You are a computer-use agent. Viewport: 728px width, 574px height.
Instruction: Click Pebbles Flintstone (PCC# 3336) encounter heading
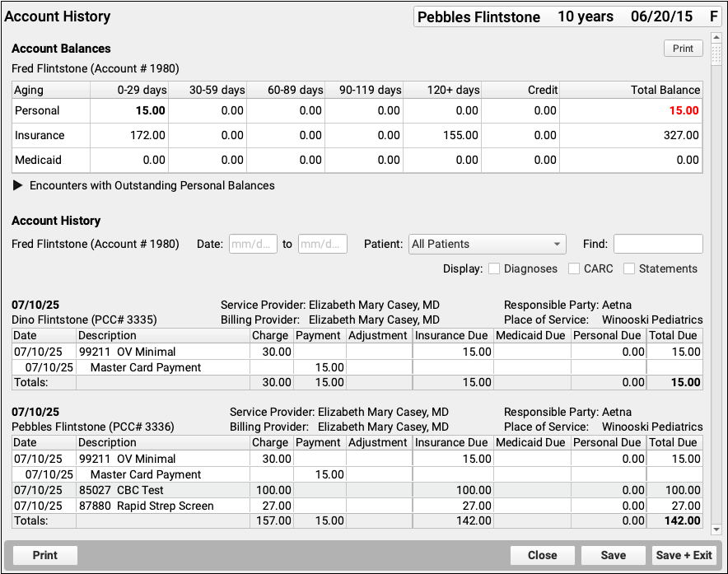pyautogui.click(x=93, y=427)
